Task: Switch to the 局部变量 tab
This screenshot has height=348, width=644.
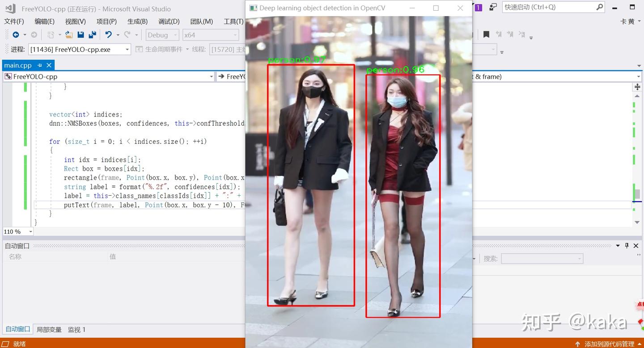Action: tap(49, 329)
